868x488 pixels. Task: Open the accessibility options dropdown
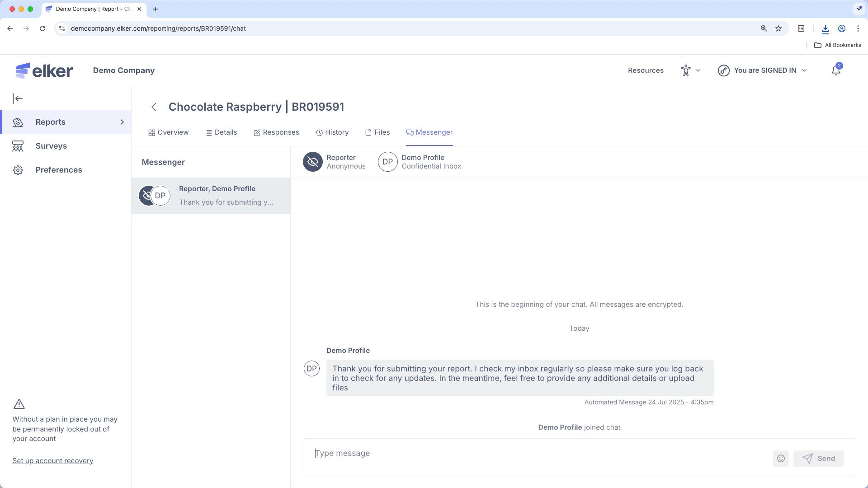[x=690, y=70]
